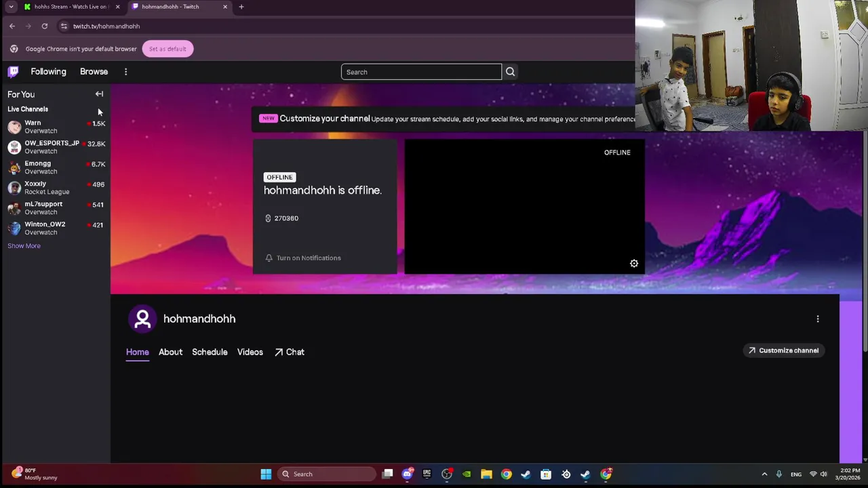This screenshot has height=488, width=868.
Task: Open the three-dot menu next to Browse
Action: tap(125, 71)
